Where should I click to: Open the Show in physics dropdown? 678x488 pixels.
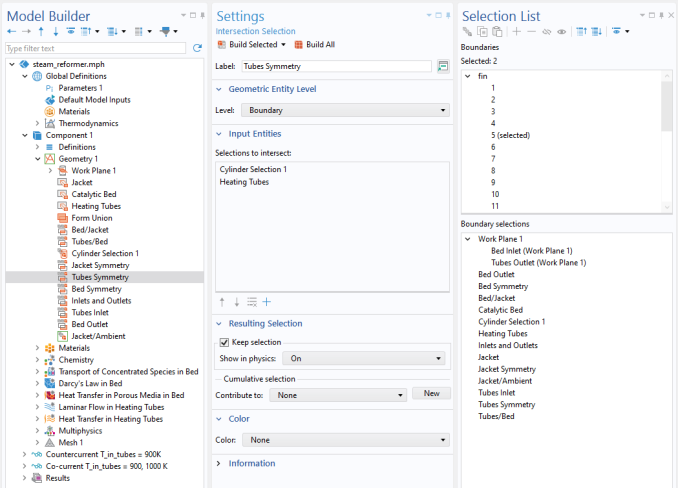point(364,358)
